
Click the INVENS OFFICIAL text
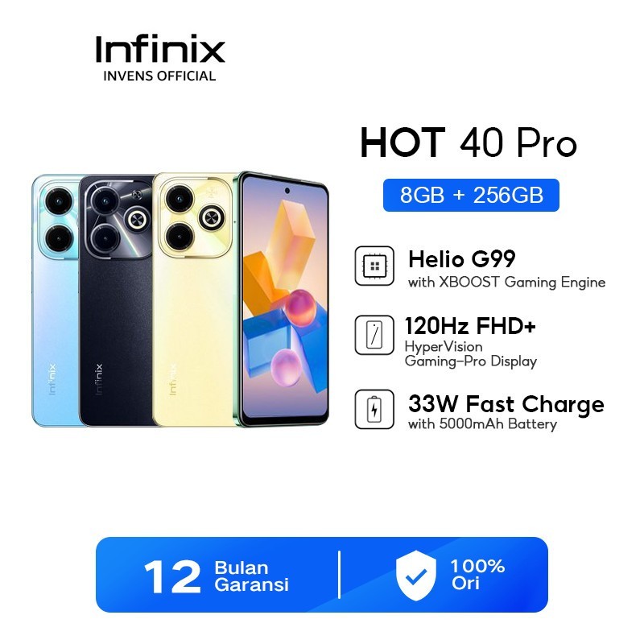coord(159,76)
